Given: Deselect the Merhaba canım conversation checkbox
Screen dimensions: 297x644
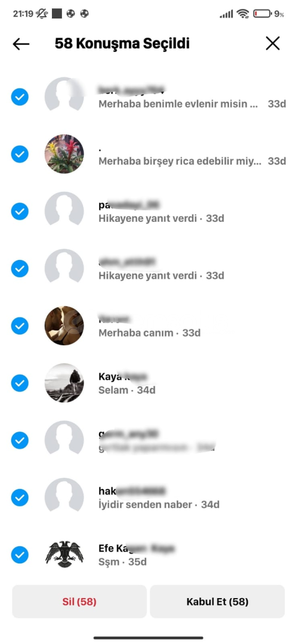Looking at the screenshot, I should coord(20,326).
